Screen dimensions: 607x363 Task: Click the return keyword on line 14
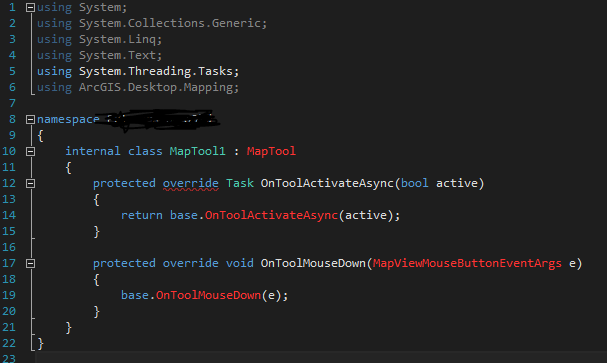(142, 215)
